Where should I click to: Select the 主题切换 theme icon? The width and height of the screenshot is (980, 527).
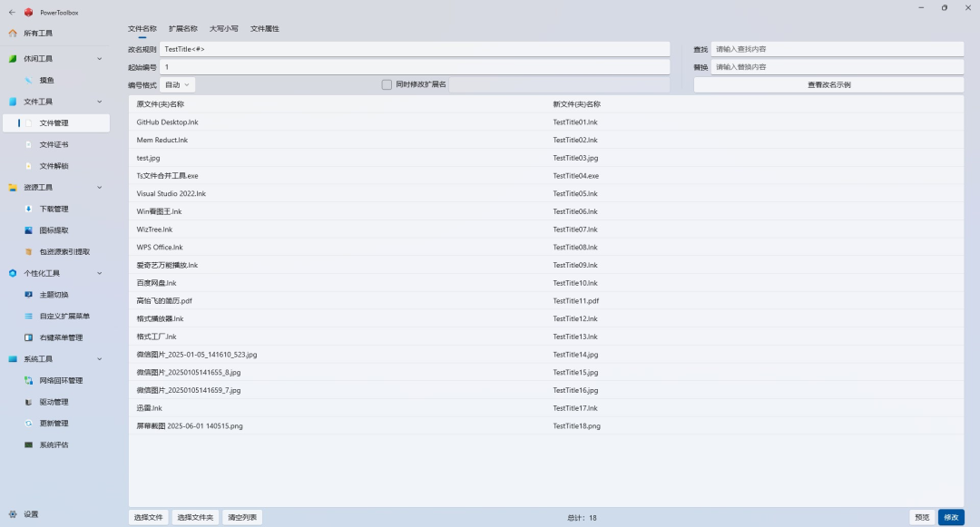click(x=28, y=294)
